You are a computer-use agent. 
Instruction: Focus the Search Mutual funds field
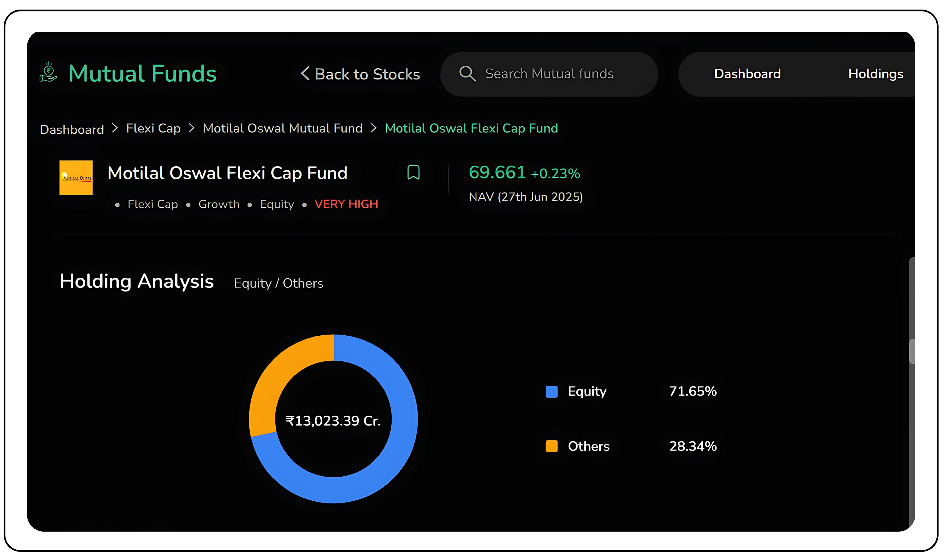pos(549,74)
